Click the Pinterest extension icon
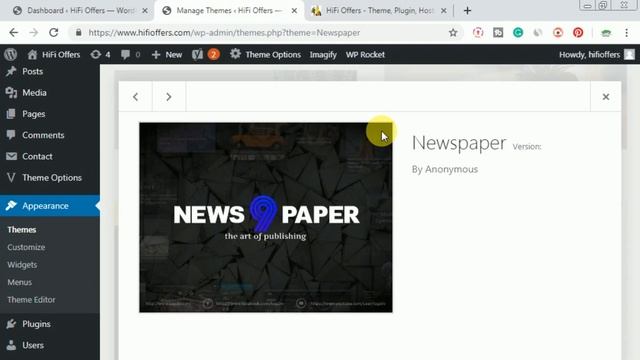 click(578, 33)
